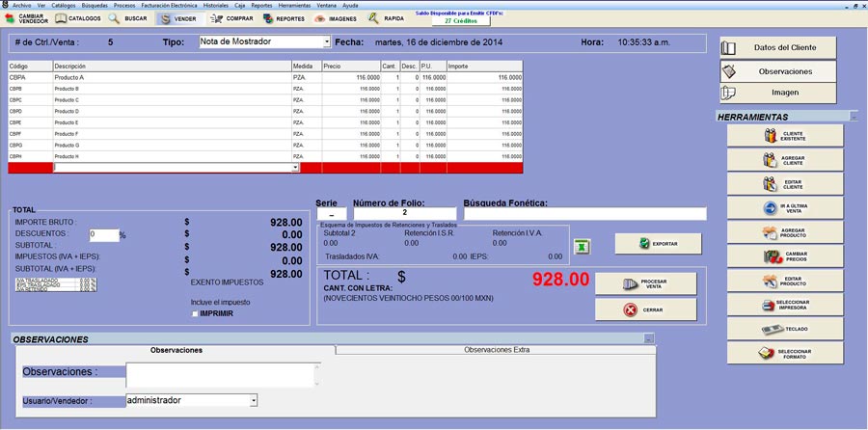Image resolution: width=868 pixels, height=430 pixels.
Task: Click the Procesar Venta button
Action: 645,283
